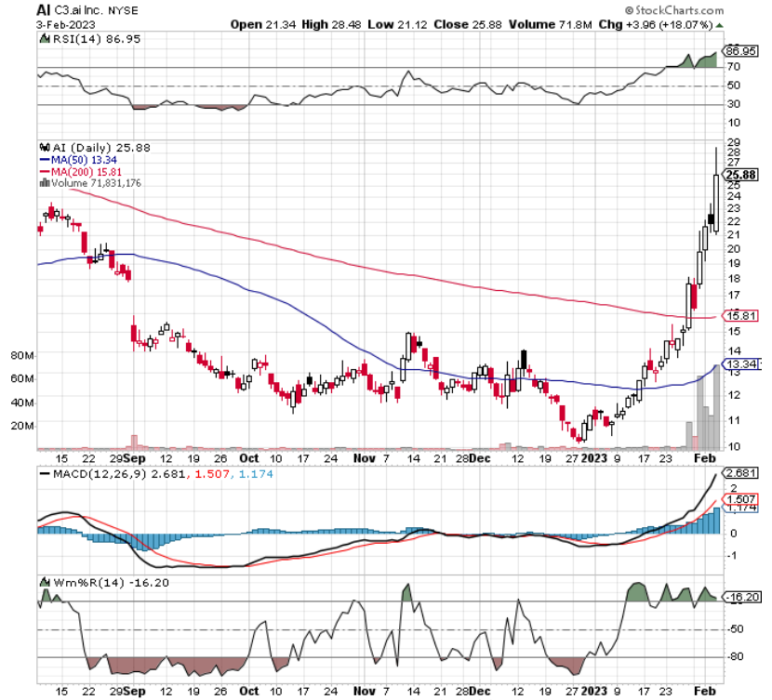The width and height of the screenshot is (772, 700).
Task: Click the Wm%R(14) -16.20 legend
Action: click(x=111, y=583)
